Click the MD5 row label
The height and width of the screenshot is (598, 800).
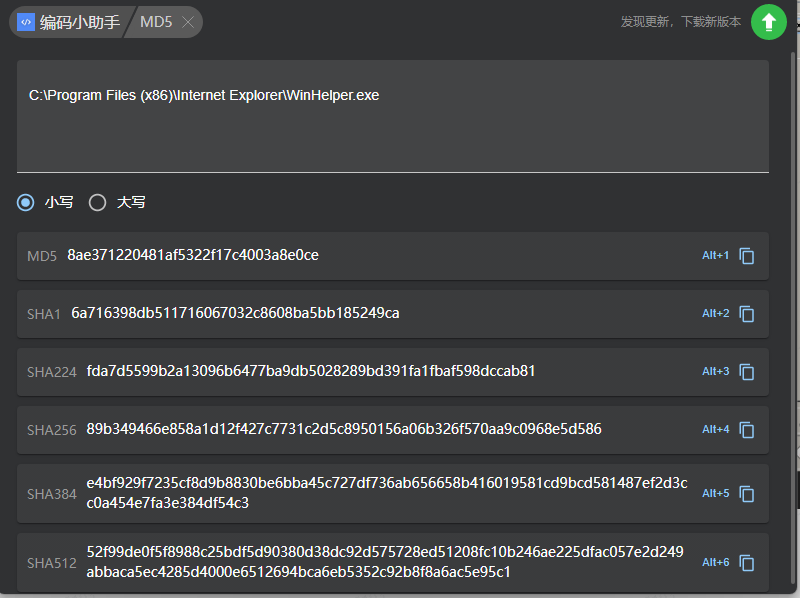[x=42, y=256]
